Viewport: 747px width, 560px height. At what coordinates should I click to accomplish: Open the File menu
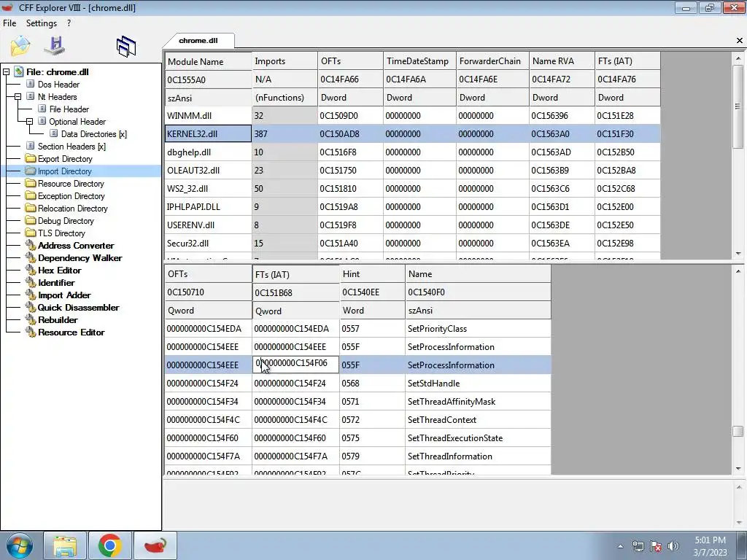point(9,23)
